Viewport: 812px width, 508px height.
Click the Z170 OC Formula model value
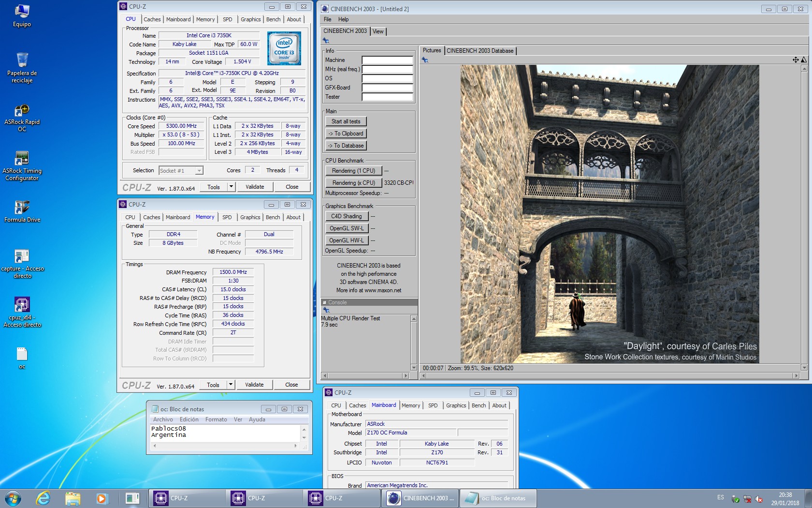tap(410, 433)
